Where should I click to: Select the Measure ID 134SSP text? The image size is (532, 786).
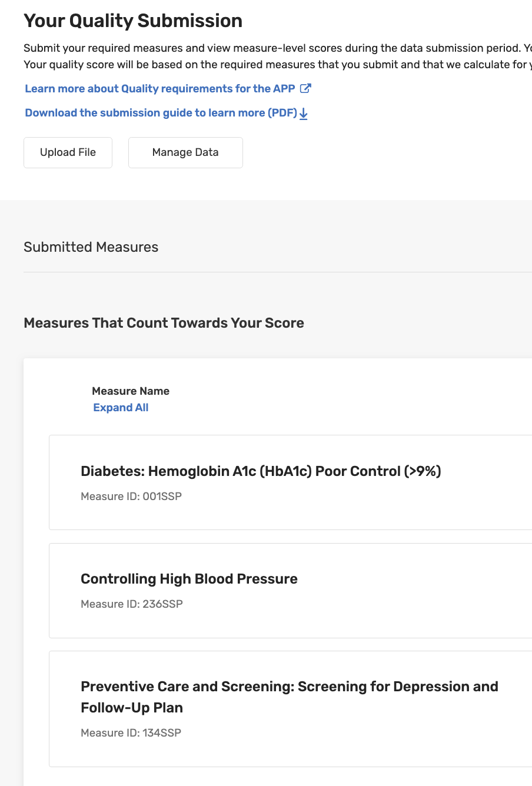[x=131, y=733]
